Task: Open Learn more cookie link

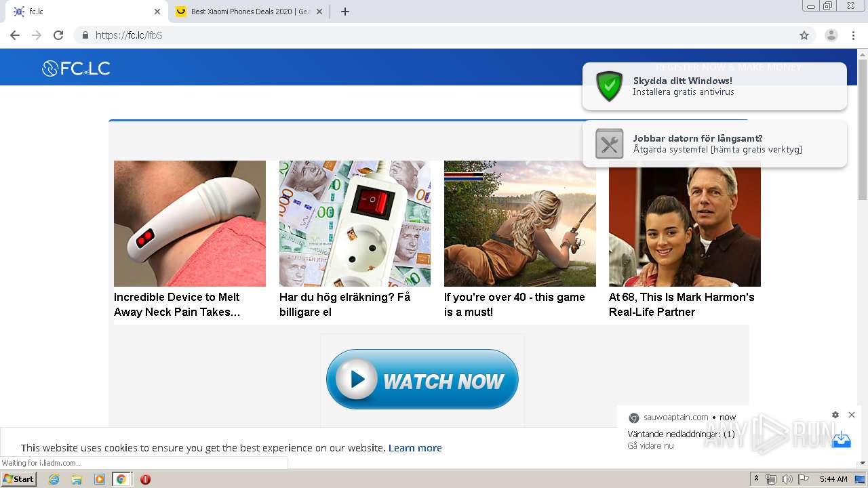Action: (415, 448)
